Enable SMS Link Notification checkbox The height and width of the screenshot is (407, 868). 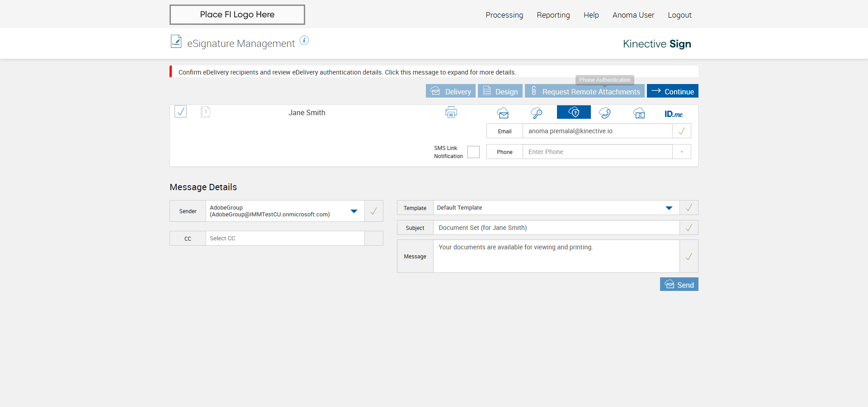(x=473, y=152)
